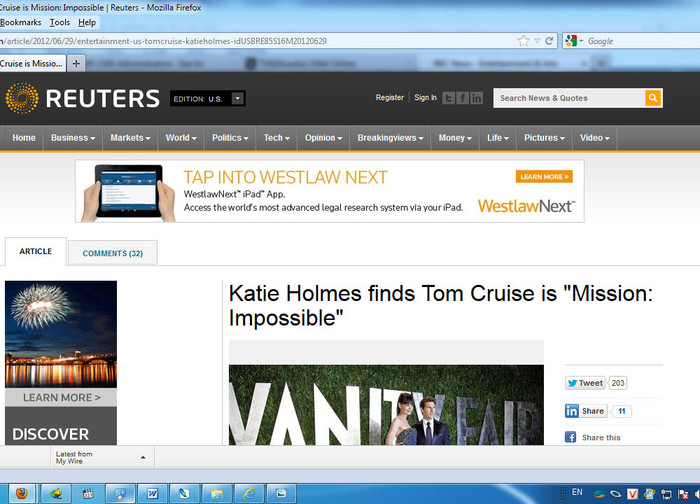Go to the Reuters Home page

click(x=24, y=138)
